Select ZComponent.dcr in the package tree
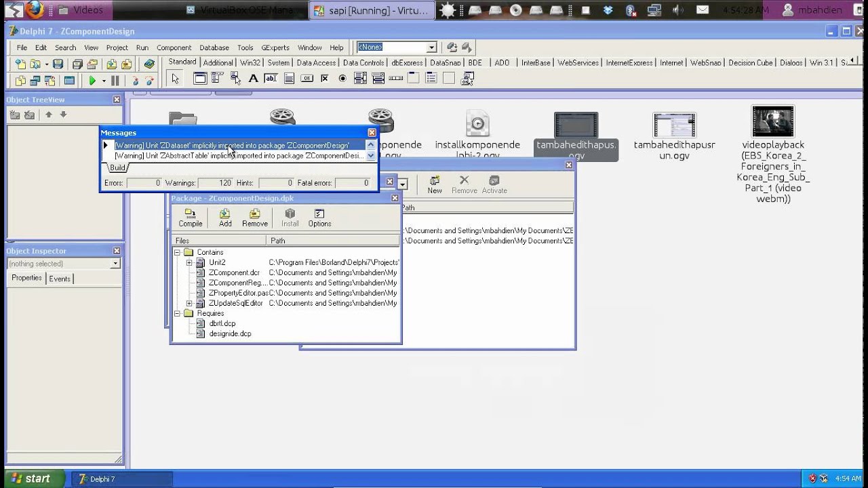 [234, 272]
